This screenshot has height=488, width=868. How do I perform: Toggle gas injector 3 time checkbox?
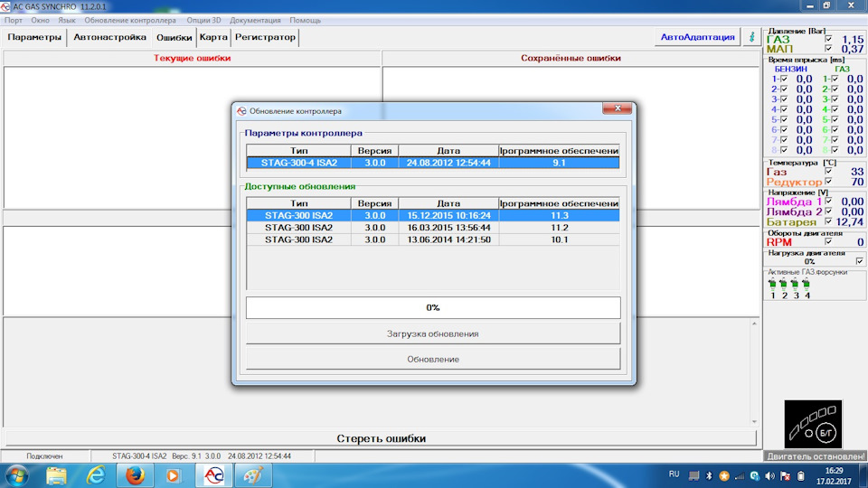(835, 99)
